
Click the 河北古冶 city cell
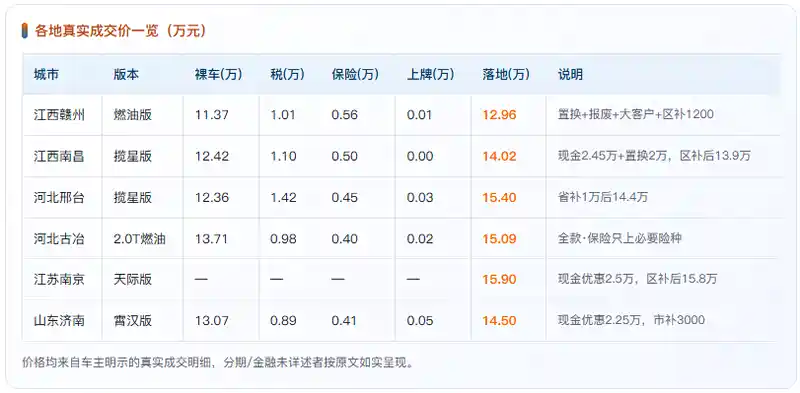click(59, 238)
